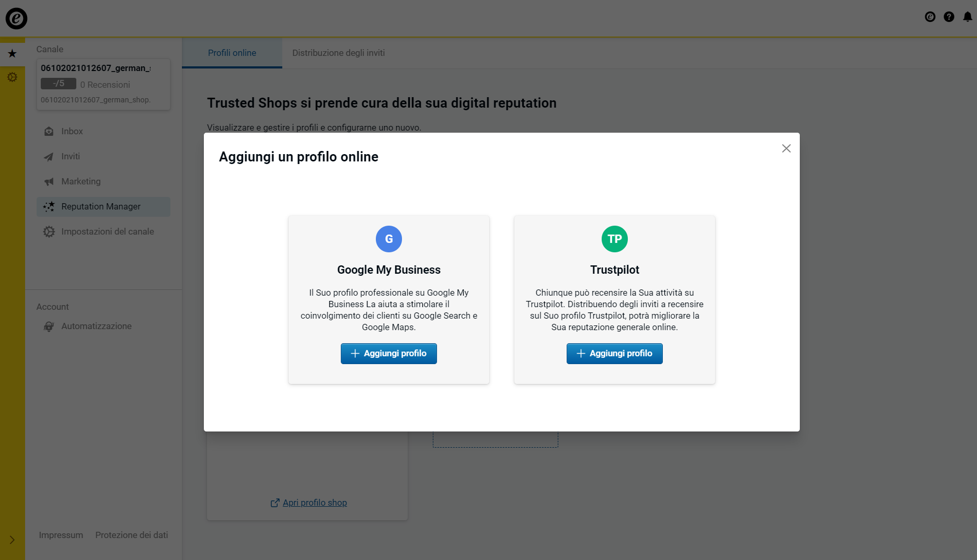This screenshot has height=560, width=977.
Task: Click the Trusted Shops logo top-left
Action: pos(16,18)
